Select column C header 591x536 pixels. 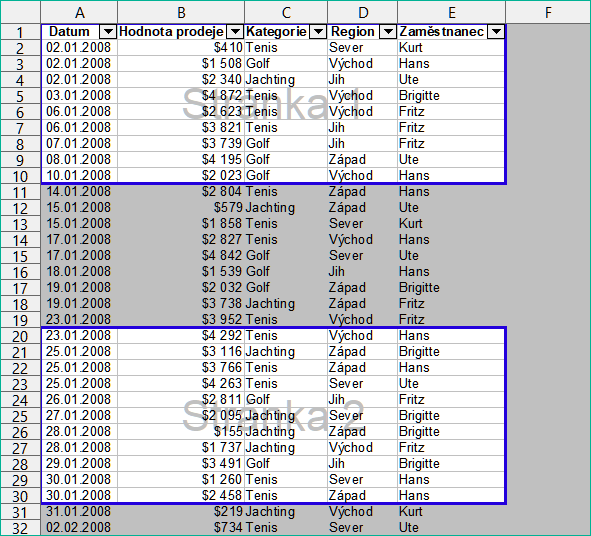[286, 12]
